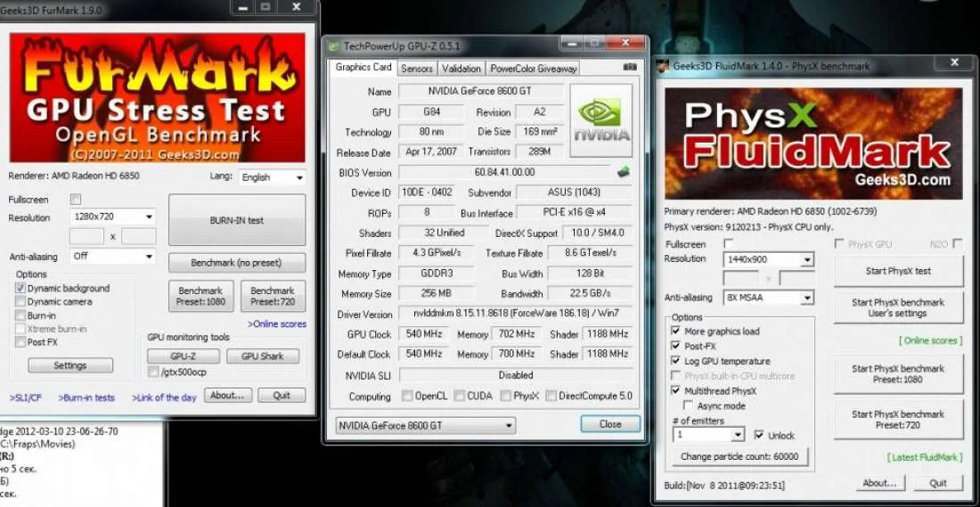Toggle /gtx500ocp checkbox
980x507 pixels.
pyautogui.click(x=153, y=372)
